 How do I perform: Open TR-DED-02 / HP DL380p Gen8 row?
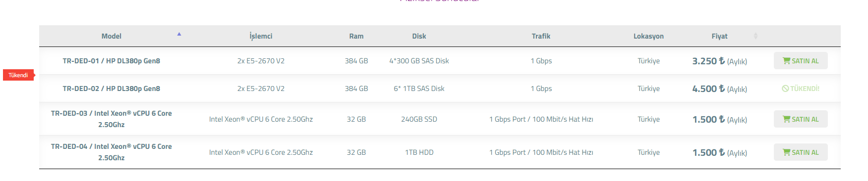coord(440,89)
